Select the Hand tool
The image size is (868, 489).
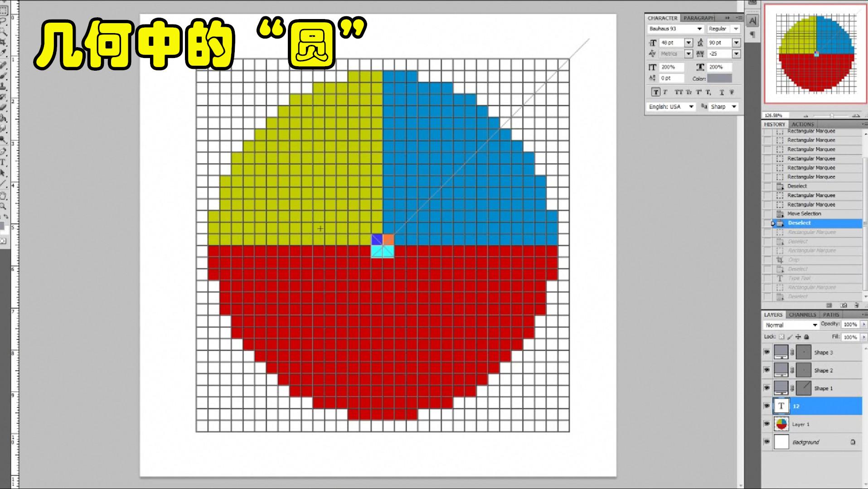coord(4,196)
